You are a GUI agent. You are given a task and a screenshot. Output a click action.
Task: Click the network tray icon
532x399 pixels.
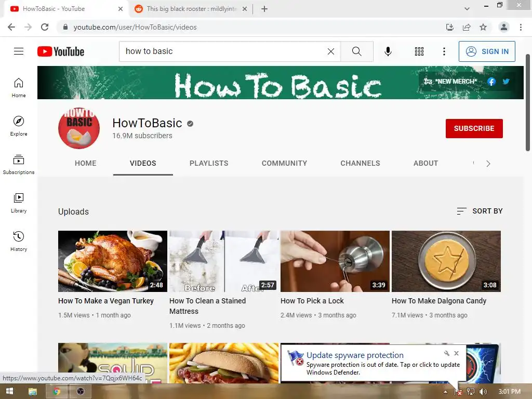[x=471, y=392]
